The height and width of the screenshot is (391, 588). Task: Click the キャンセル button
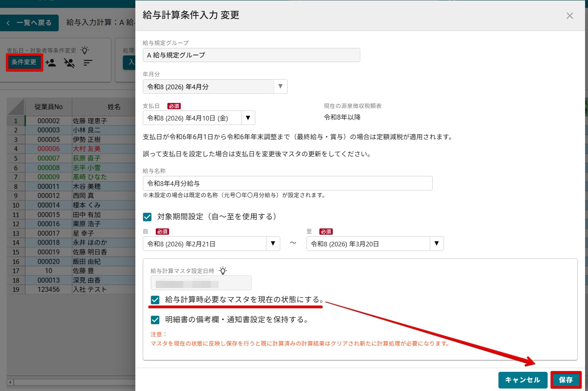tap(523, 380)
